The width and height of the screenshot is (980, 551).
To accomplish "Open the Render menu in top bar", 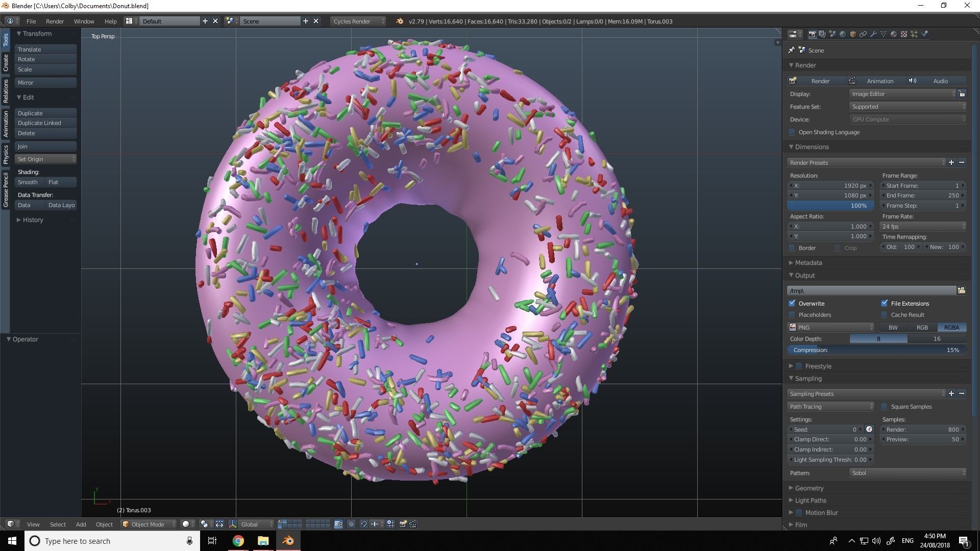I will pyautogui.click(x=55, y=21).
